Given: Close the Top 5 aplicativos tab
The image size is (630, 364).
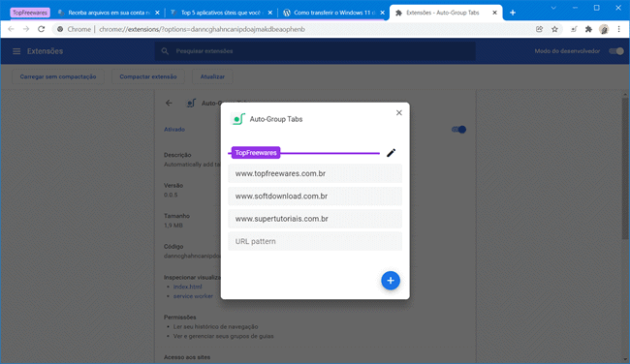Looking at the screenshot, I should [x=270, y=13].
